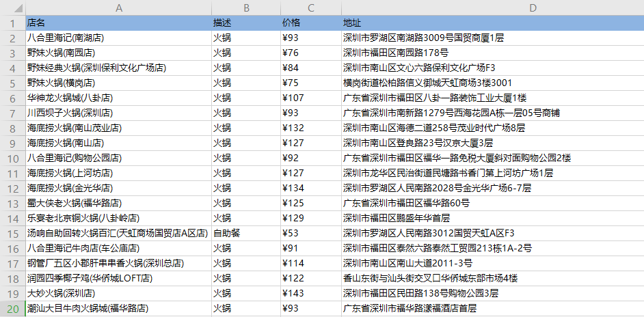
Task: Select cell 海底捞火锅(南山茂业店)
Action: 119,128
